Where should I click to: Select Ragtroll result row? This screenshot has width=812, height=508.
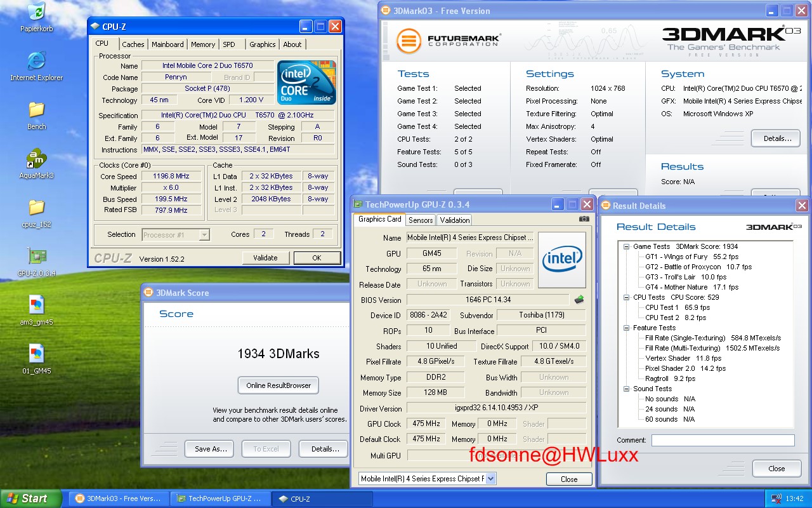671,378
